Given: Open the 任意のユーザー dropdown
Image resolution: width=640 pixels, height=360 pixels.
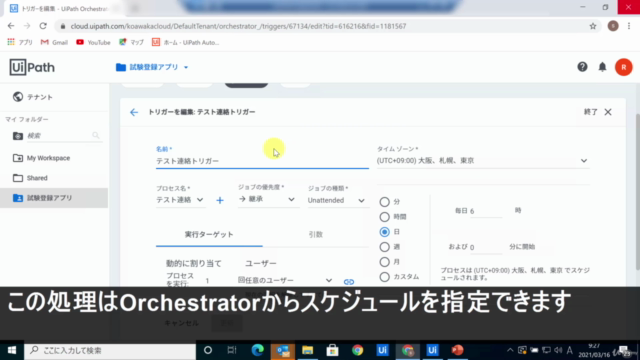Looking at the screenshot, I should point(285,280).
